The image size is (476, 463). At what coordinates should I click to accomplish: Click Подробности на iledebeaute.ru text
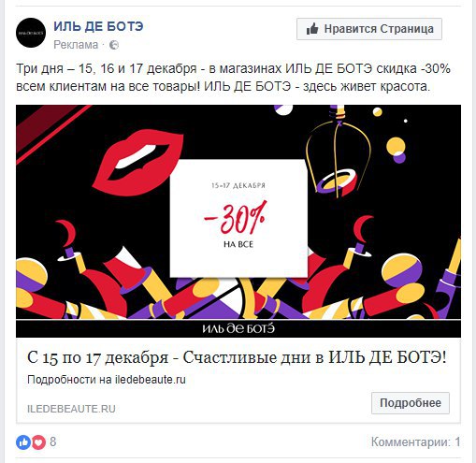pyautogui.click(x=107, y=380)
